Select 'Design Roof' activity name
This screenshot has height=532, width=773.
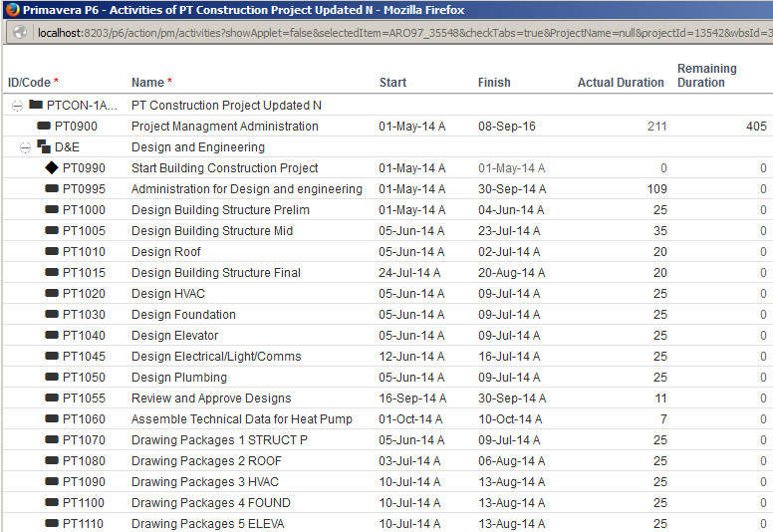coord(165,252)
